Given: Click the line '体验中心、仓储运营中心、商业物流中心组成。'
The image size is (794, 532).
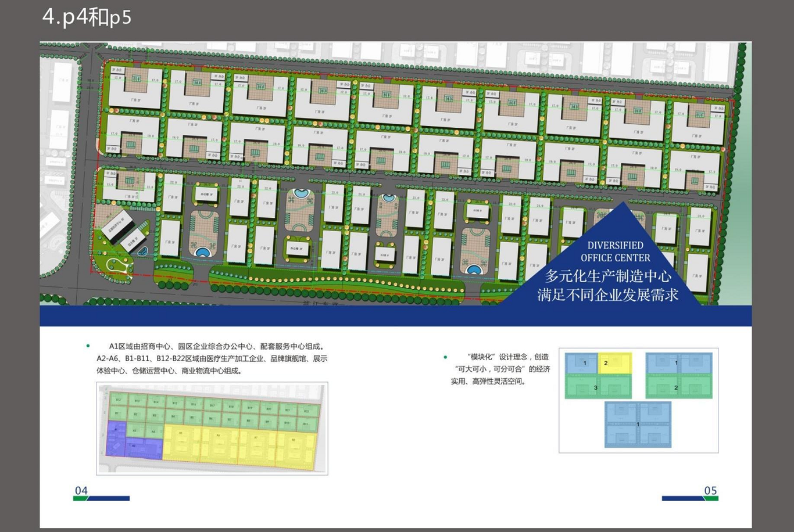Looking at the screenshot, I should [x=170, y=371].
